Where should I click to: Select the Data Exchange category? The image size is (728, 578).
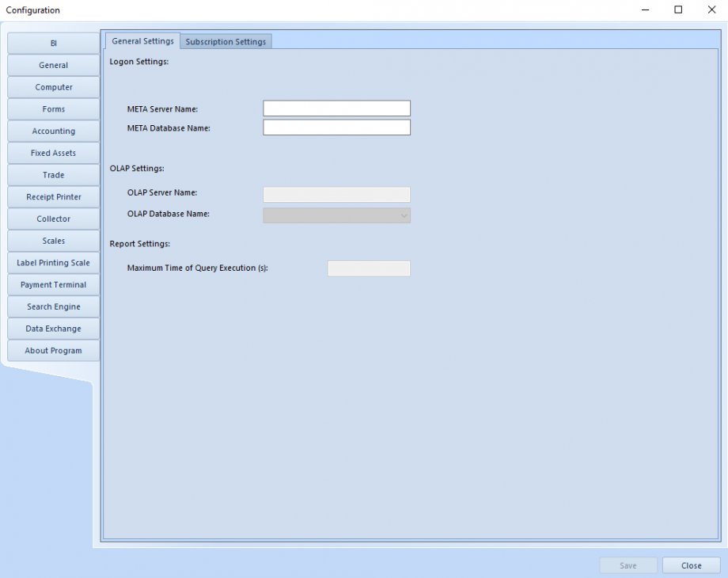[53, 329]
